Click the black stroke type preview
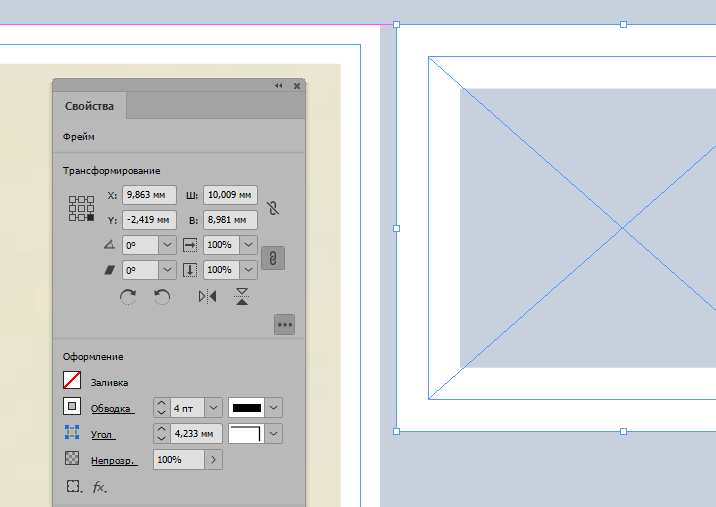716x507 pixels. (x=247, y=408)
